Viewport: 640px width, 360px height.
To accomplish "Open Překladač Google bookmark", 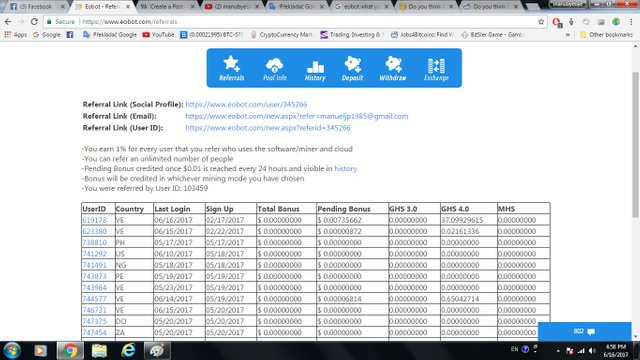I will [x=110, y=35].
